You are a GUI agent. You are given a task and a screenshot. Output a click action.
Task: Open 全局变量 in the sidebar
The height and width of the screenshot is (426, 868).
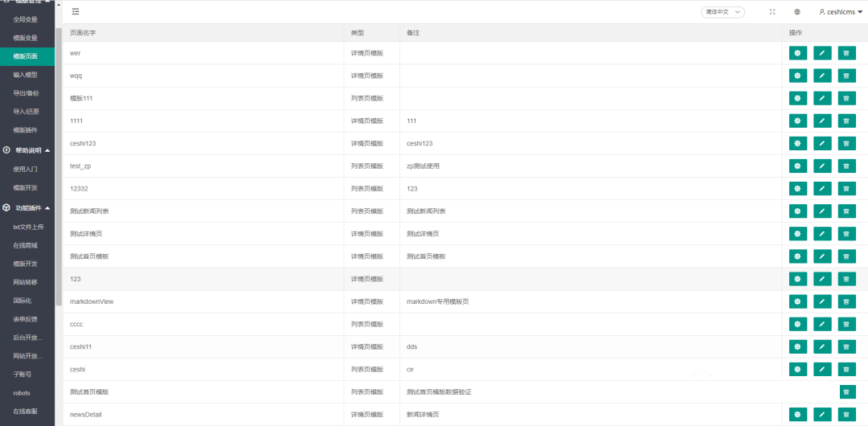26,19
